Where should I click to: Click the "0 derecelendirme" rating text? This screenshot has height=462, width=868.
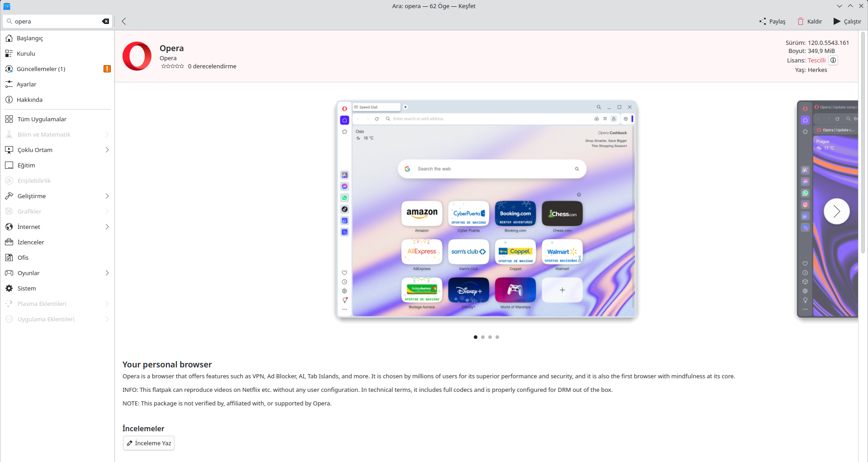[x=212, y=67]
